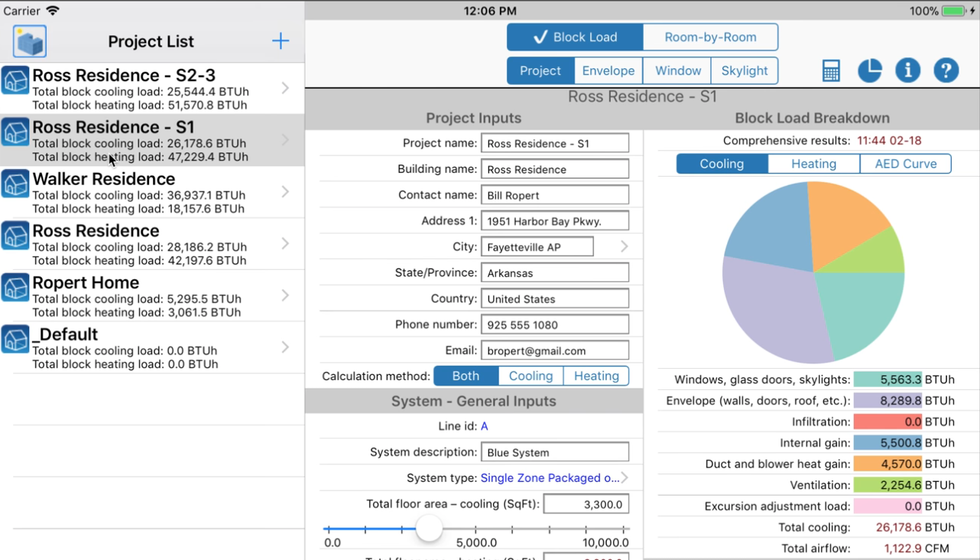Open the help screen
980x560 pixels.
pos(946,70)
